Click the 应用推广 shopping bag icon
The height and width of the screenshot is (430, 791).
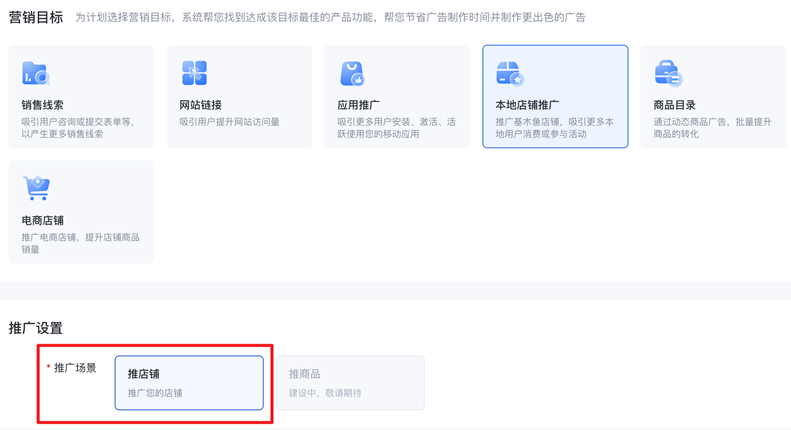[x=352, y=73]
